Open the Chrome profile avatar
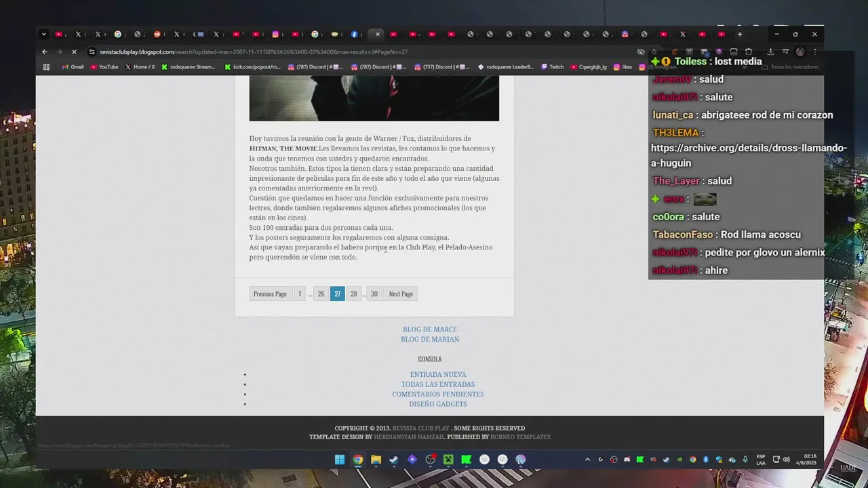The image size is (868, 488). click(x=800, y=52)
